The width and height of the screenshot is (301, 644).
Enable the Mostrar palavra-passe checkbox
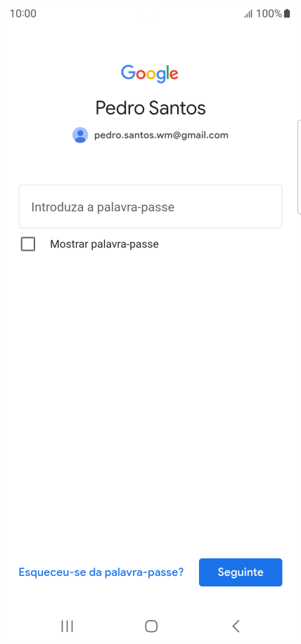pos(28,244)
